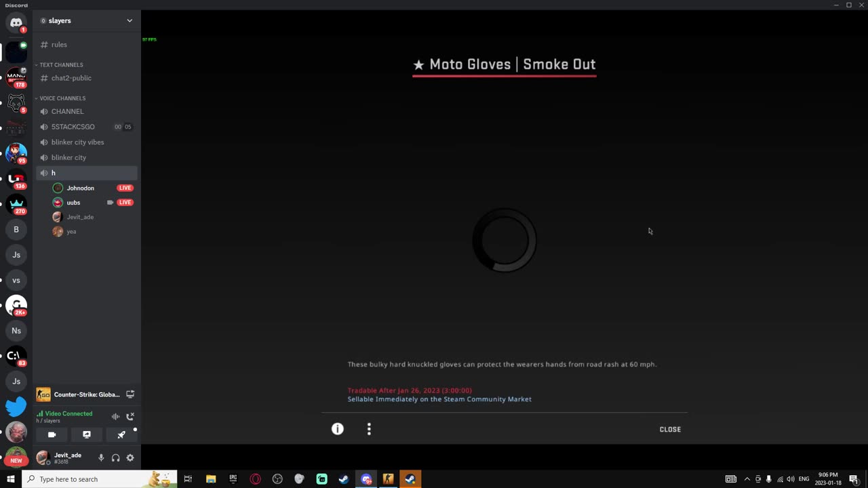Open the C:\ server with 83 badge
The image size is (868, 488).
click(16, 357)
